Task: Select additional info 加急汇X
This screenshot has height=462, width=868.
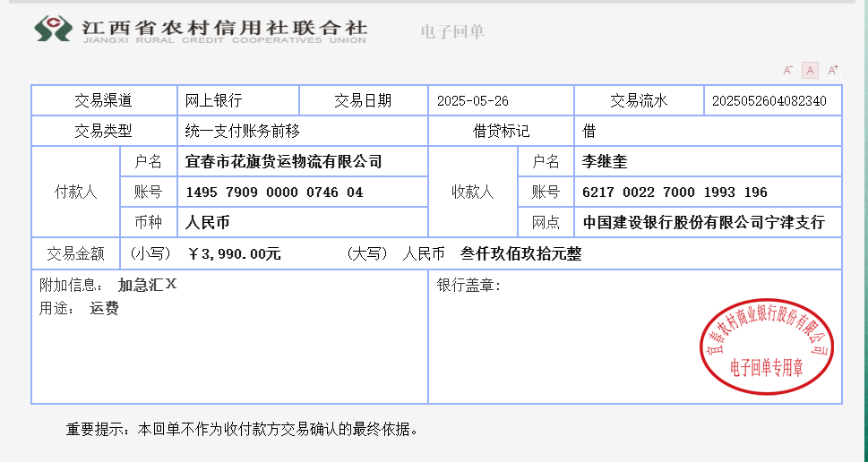Action: click(x=147, y=285)
